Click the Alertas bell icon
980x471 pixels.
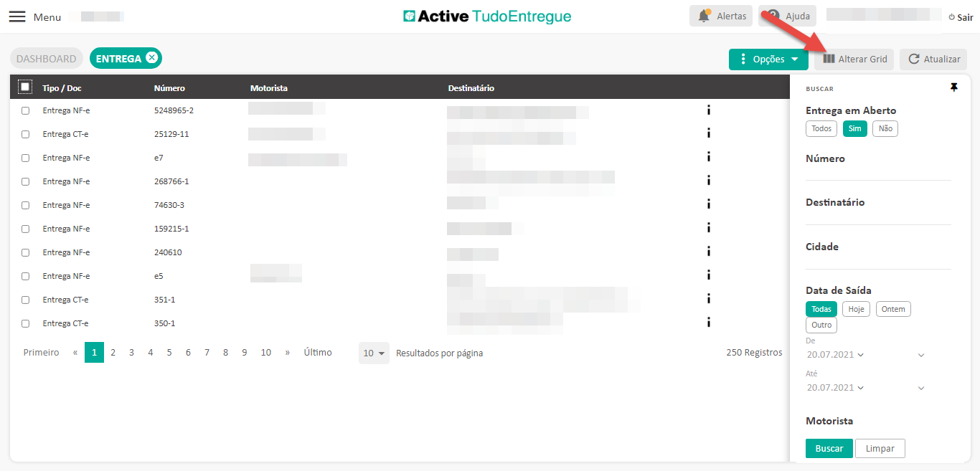(704, 16)
